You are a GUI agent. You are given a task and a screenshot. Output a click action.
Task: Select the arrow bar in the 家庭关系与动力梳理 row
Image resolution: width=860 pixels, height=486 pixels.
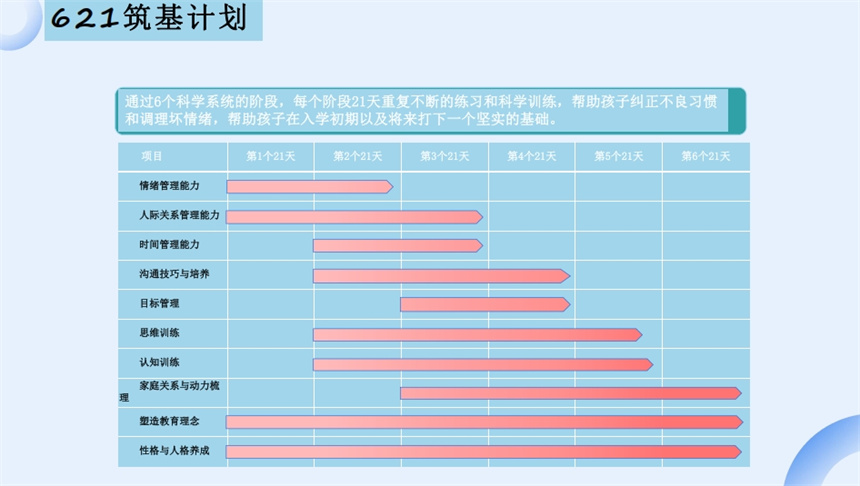(x=571, y=393)
